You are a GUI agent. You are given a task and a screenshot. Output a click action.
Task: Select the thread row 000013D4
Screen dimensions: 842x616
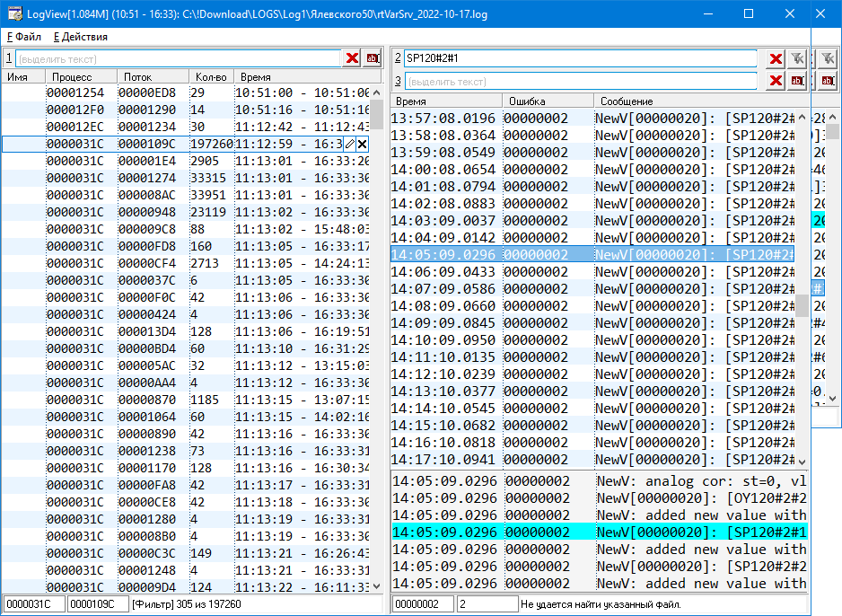pyautogui.click(x=186, y=332)
